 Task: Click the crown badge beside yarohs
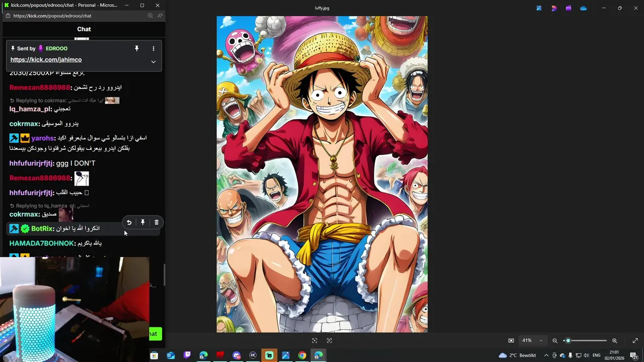tap(25, 138)
